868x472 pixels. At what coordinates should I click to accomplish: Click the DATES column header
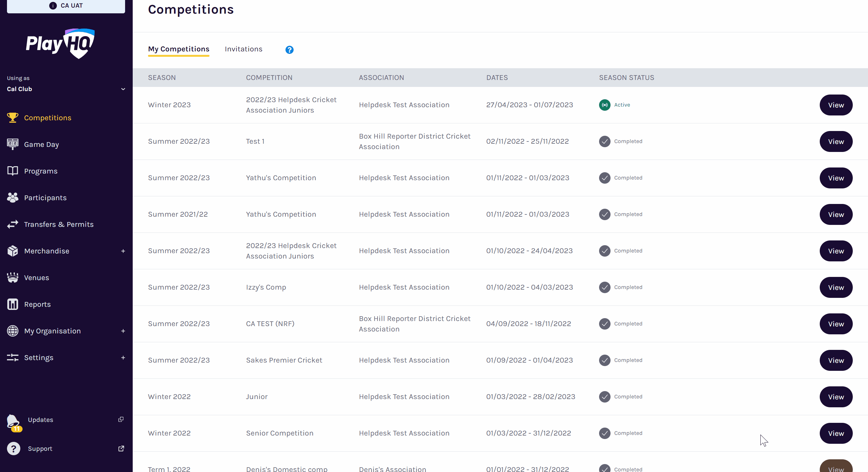tap(497, 77)
